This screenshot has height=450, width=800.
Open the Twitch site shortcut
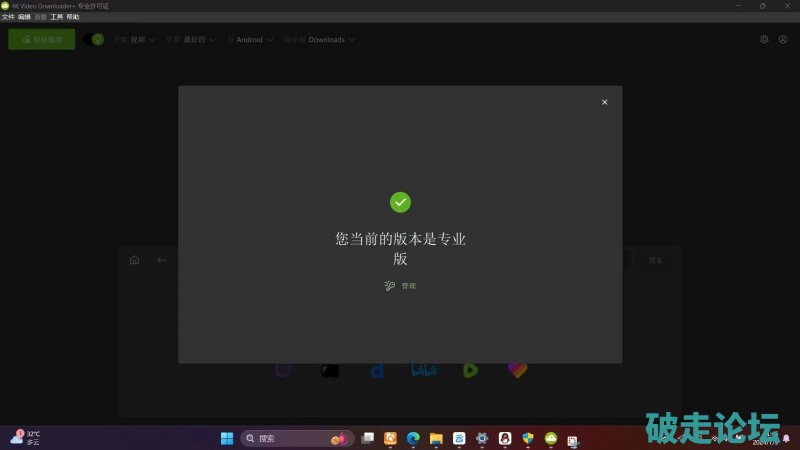283,370
